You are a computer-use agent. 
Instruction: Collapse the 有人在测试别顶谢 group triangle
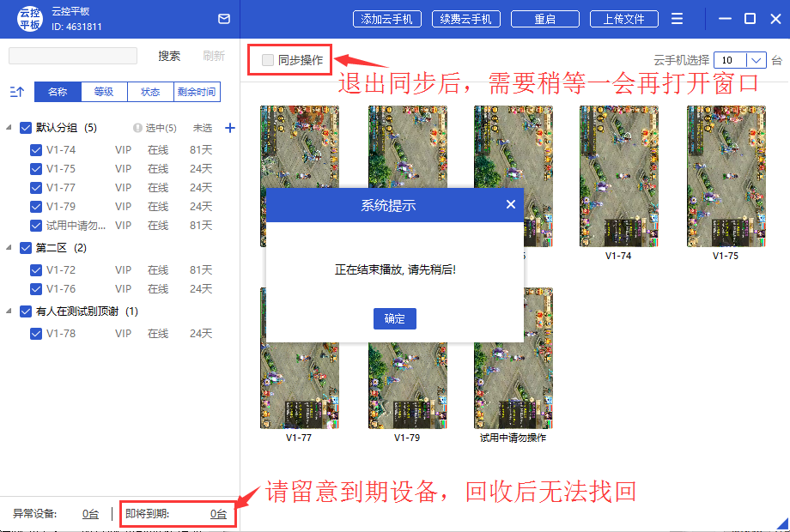[x=9, y=311]
